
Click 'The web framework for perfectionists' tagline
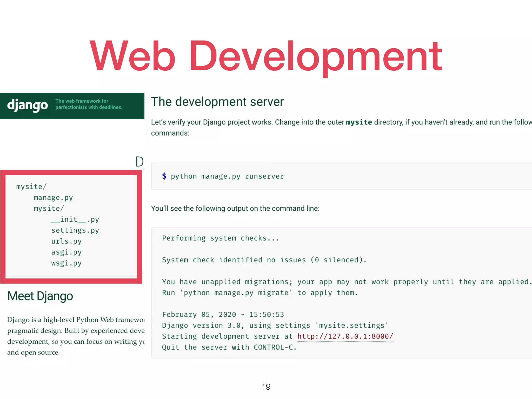(89, 104)
